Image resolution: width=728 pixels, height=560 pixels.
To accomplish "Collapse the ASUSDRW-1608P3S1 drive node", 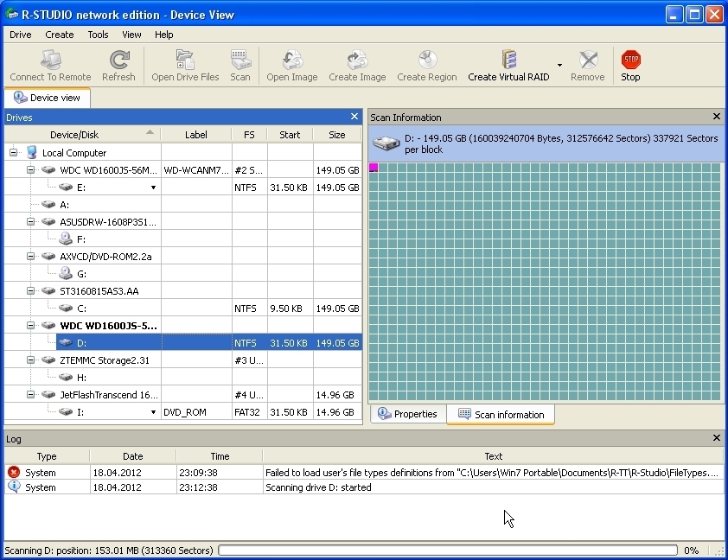I will pyautogui.click(x=30, y=222).
